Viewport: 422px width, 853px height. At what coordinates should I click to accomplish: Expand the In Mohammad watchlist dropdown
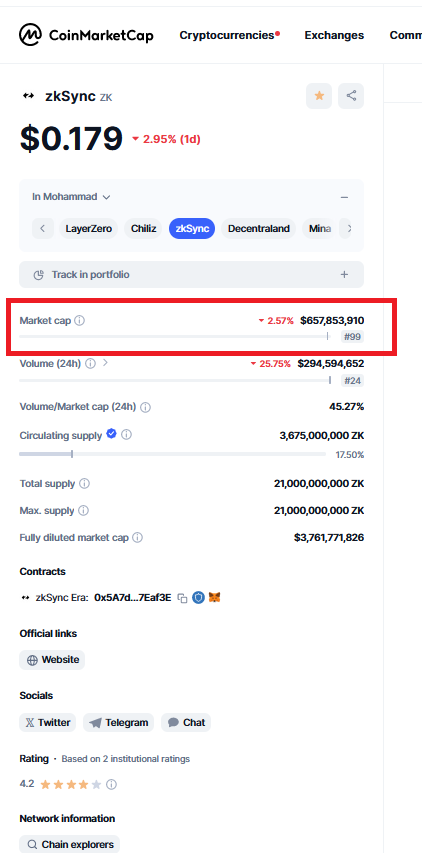71,197
